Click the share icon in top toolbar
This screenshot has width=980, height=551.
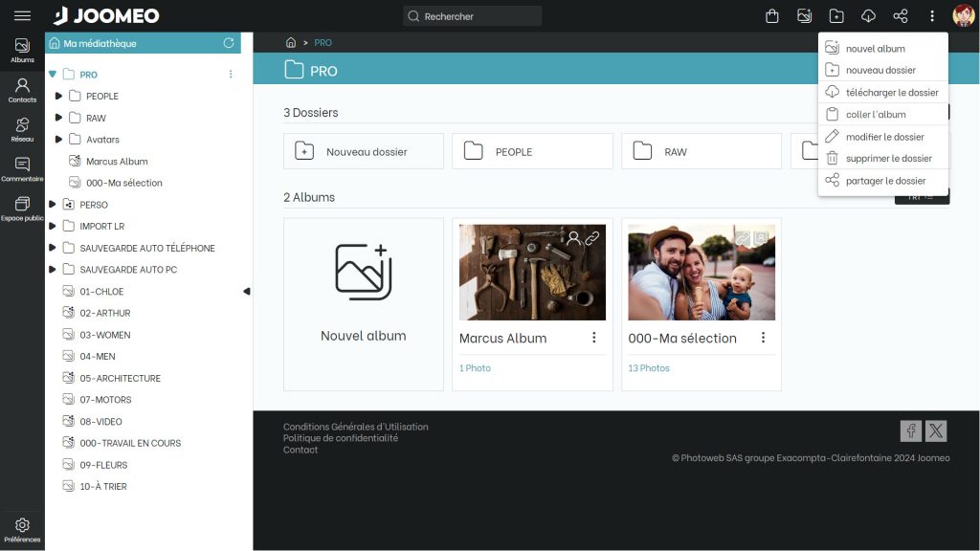pyautogui.click(x=900, y=16)
